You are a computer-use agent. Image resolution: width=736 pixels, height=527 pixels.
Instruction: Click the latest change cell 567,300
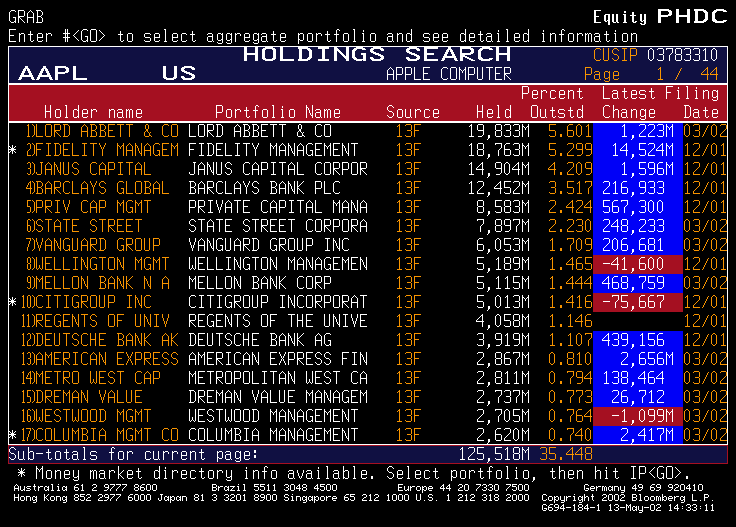click(638, 207)
